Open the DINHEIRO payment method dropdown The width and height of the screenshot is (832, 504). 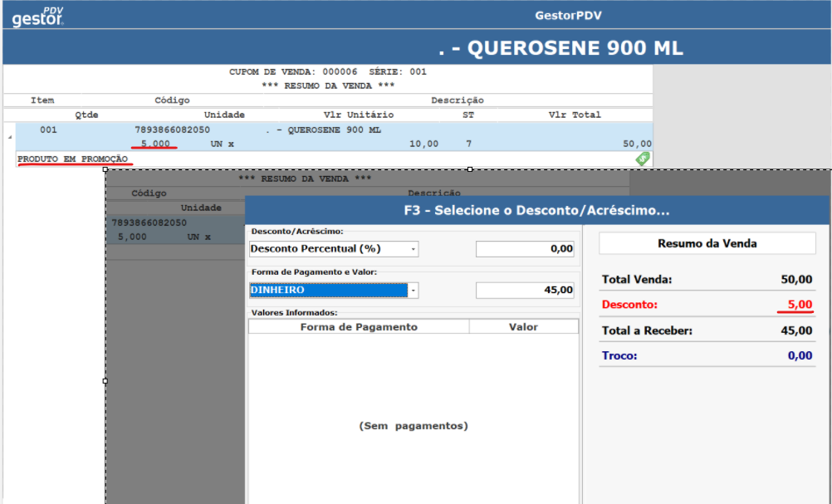413,290
